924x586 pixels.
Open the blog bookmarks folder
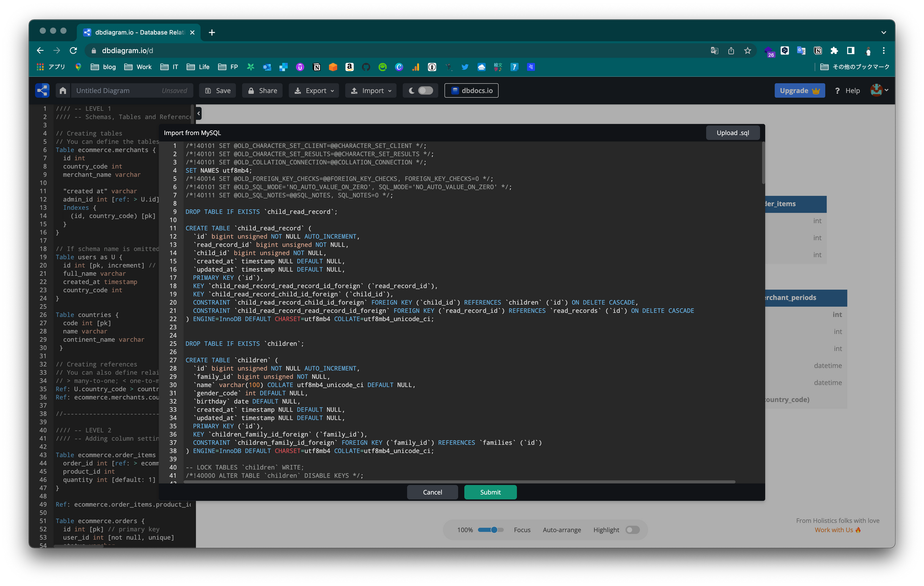(x=103, y=67)
